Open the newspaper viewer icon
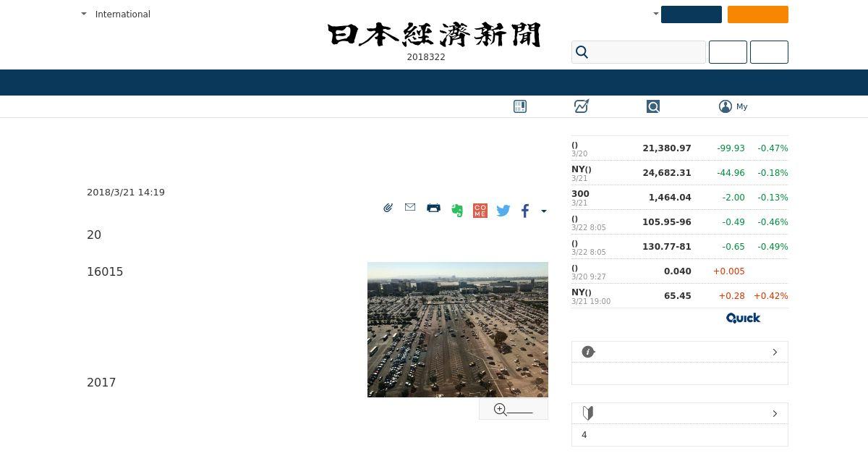Viewport: 868px width, 456px height. click(x=520, y=106)
